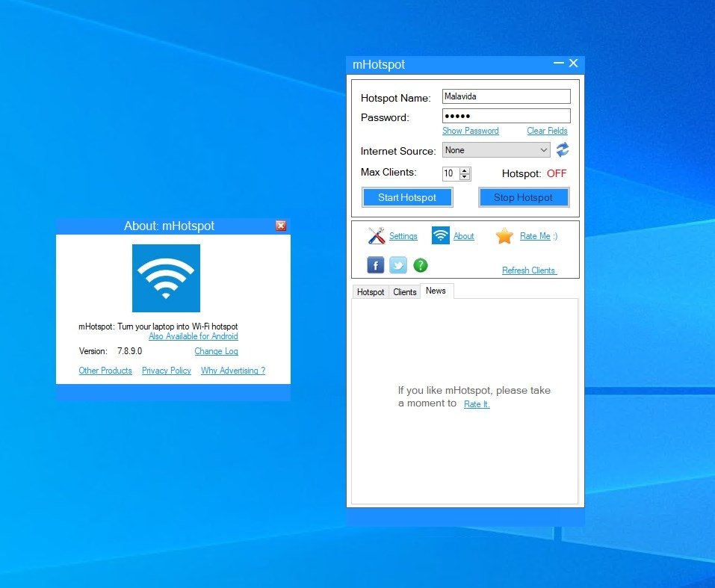Click the Show Password link
The width and height of the screenshot is (715, 588).
click(x=471, y=131)
